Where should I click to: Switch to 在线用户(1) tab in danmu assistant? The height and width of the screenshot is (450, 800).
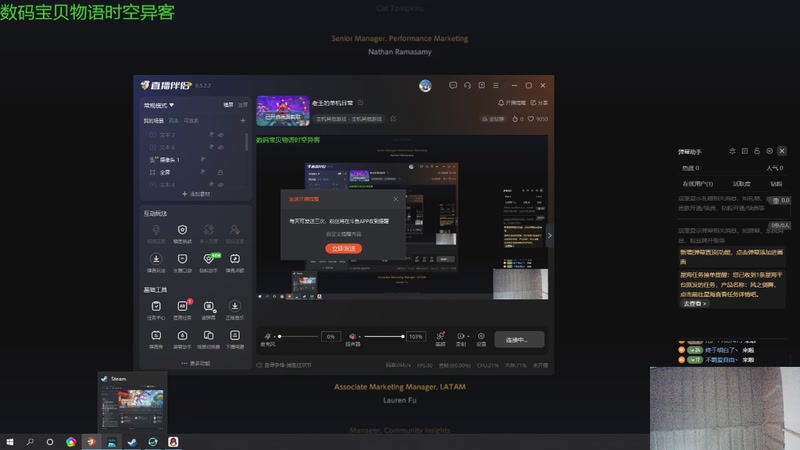pos(697,184)
